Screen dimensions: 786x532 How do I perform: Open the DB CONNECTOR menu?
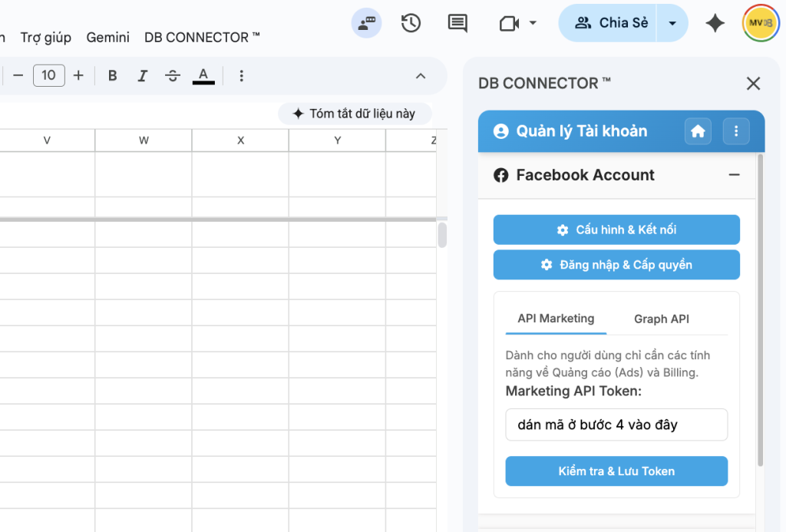point(202,37)
